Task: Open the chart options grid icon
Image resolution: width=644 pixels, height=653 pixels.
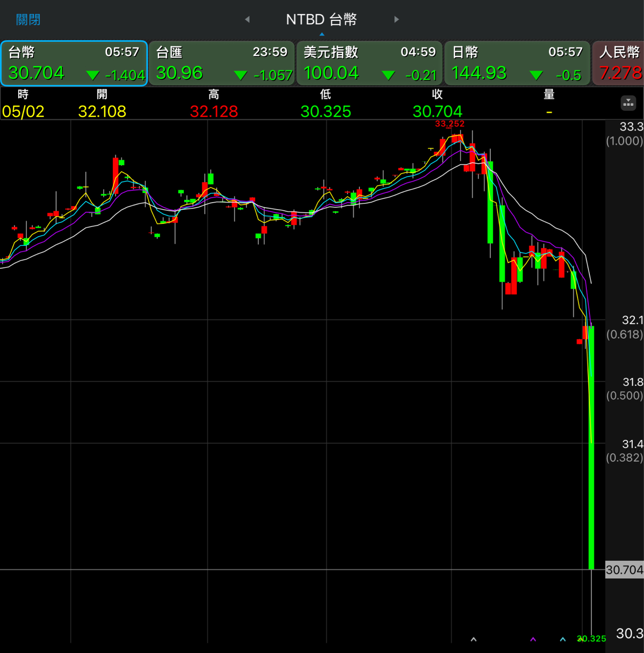Action: [x=628, y=103]
